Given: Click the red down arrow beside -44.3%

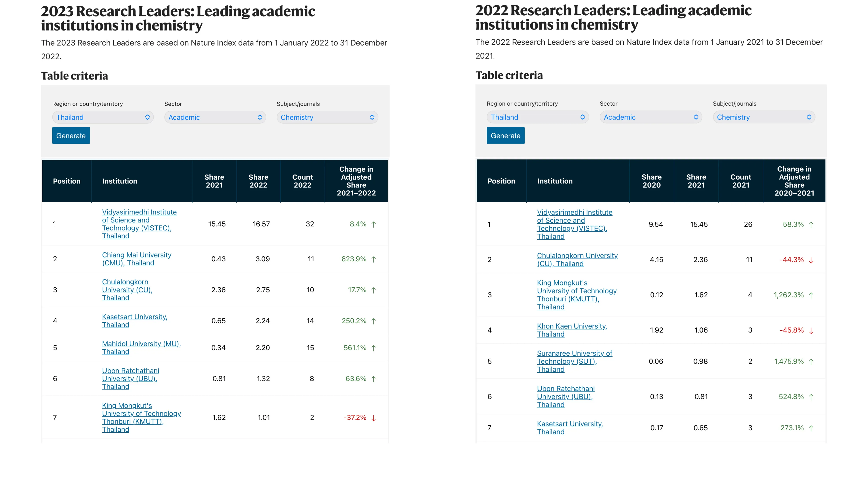Looking at the screenshot, I should (x=811, y=260).
